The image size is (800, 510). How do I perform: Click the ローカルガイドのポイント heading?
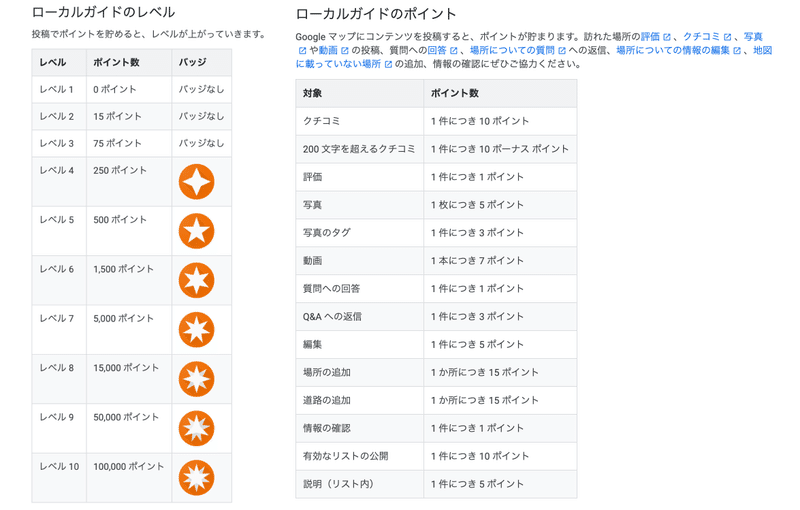tap(376, 14)
